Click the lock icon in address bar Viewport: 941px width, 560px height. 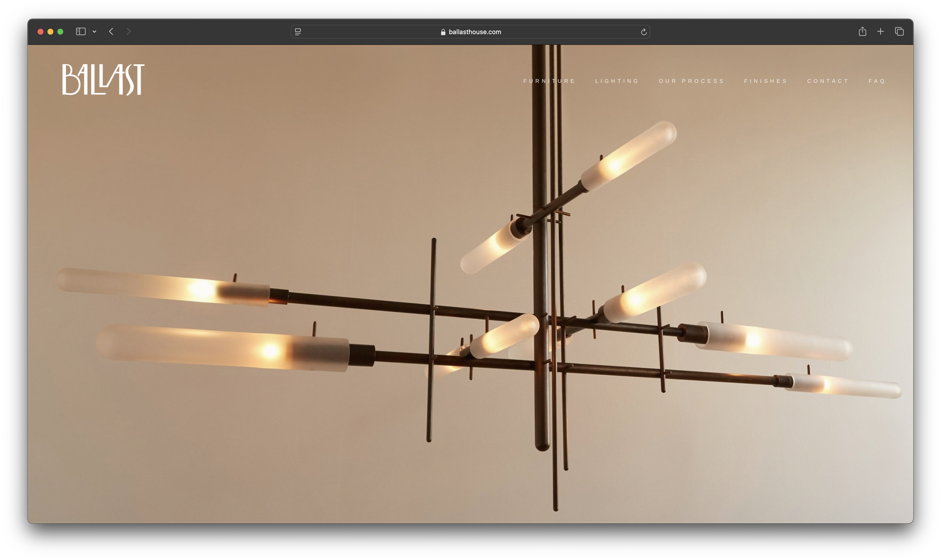443,32
